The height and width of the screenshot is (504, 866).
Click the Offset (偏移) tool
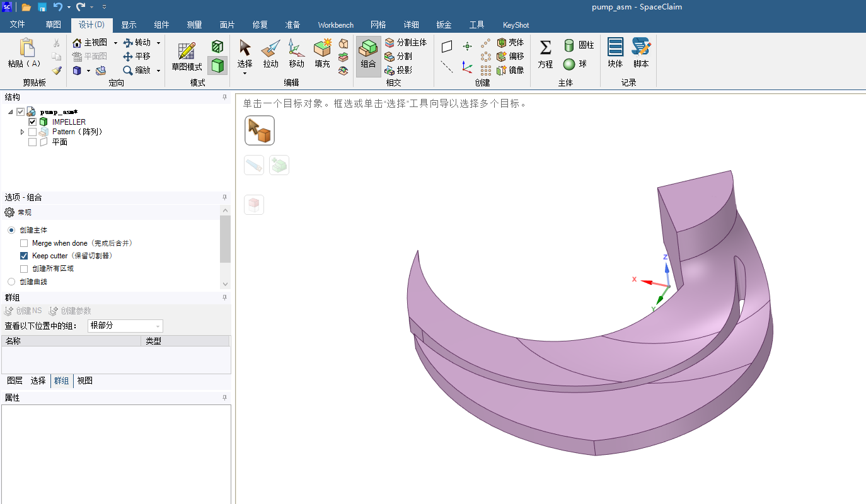pos(510,56)
